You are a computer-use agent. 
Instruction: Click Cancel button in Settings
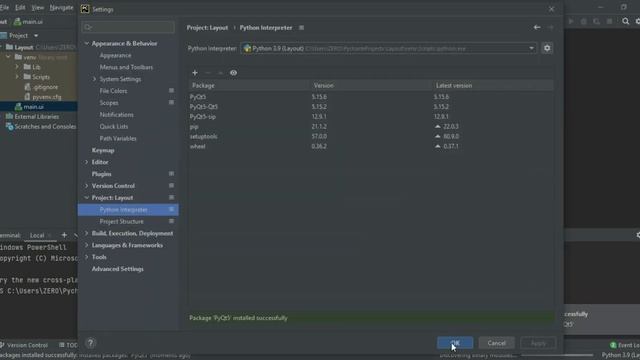pyautogui.click(x=496, y=343)
